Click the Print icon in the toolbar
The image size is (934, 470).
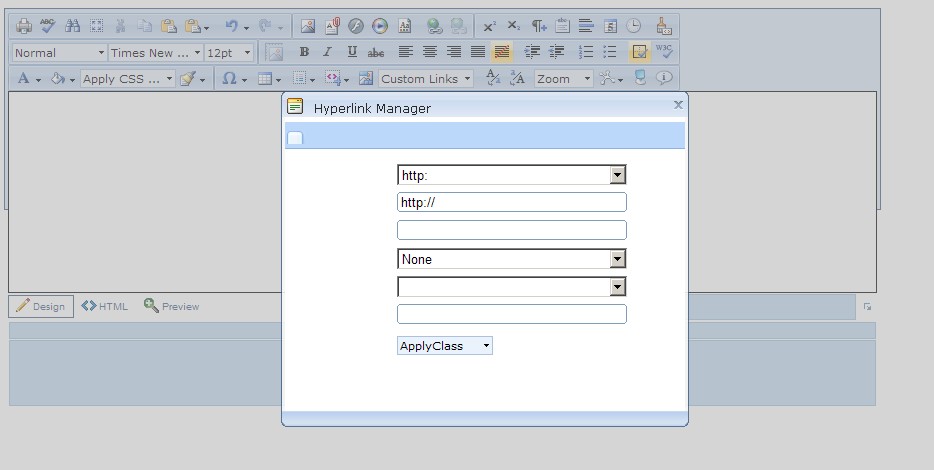[x=24, y=26]
